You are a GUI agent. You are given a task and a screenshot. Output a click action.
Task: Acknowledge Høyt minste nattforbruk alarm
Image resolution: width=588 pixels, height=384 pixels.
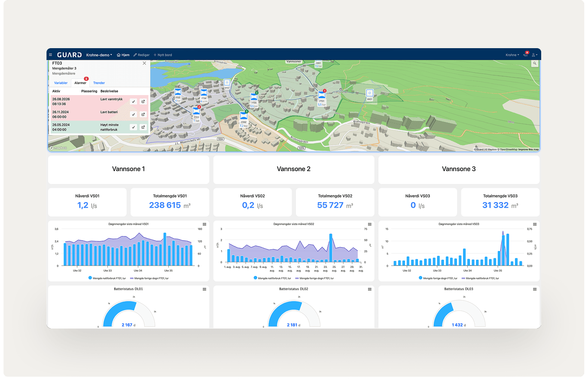134,127
